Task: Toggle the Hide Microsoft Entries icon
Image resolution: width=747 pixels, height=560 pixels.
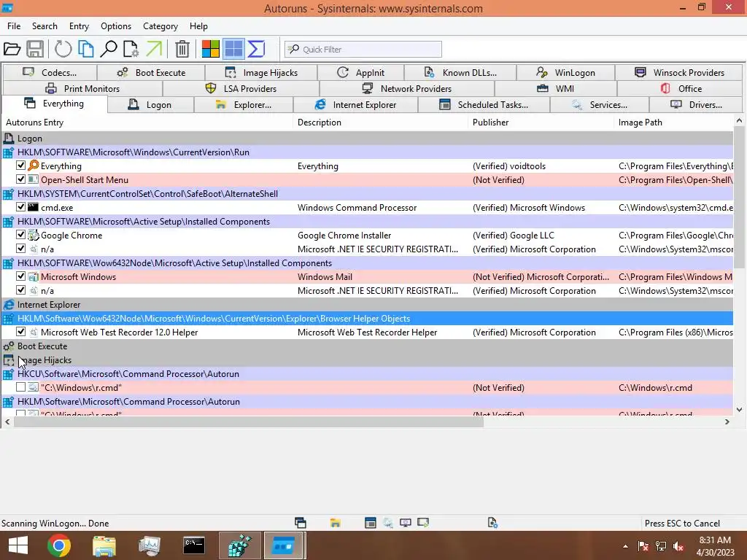Action: (233, 49)
